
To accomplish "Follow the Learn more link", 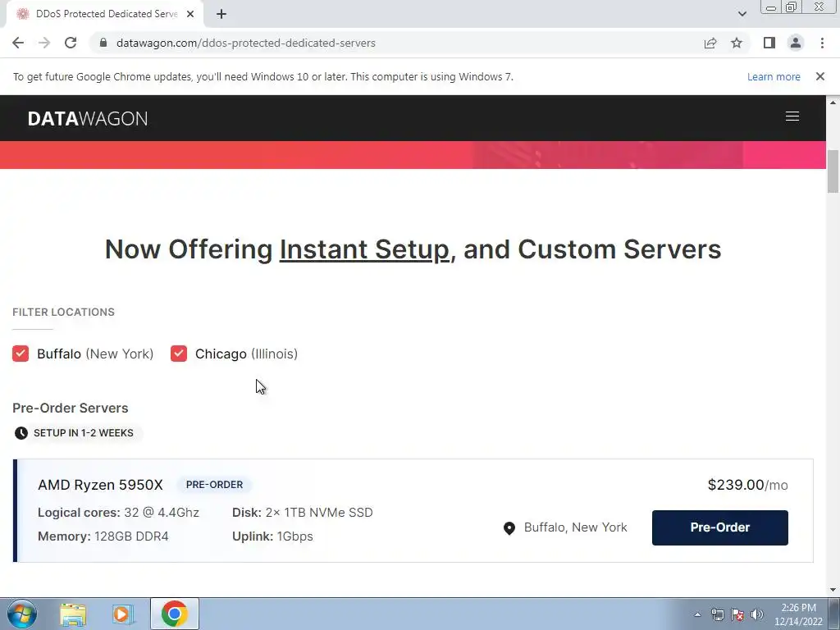I will 774,76.
